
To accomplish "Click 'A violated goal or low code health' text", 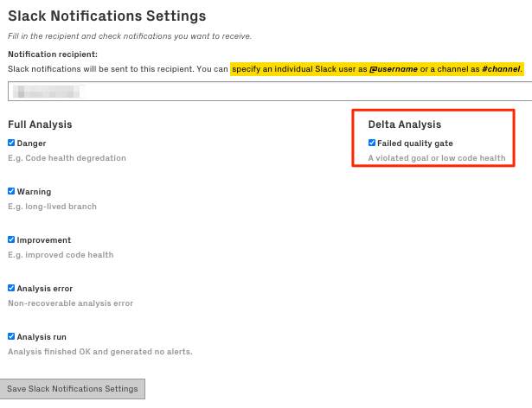I will point(436,158).
